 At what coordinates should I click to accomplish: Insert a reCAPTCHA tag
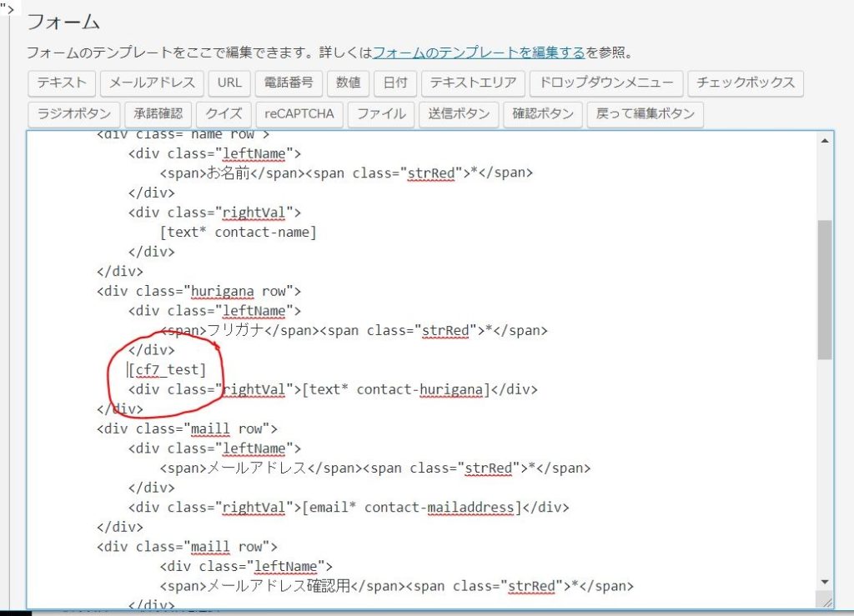[299, 113]
